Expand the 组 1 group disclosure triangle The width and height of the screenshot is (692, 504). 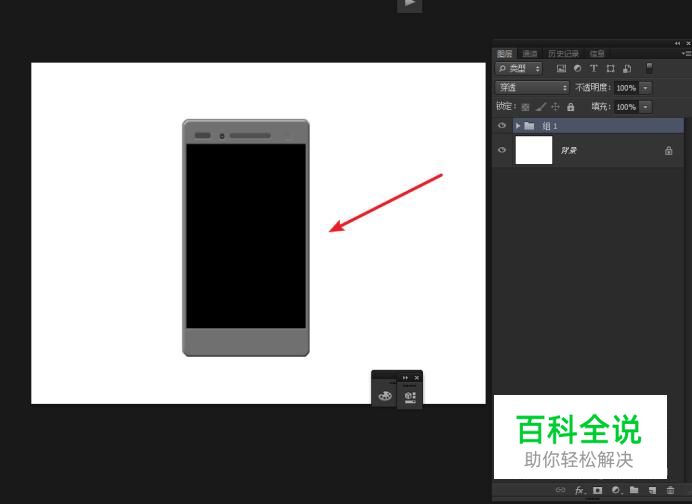pos(518,126)
